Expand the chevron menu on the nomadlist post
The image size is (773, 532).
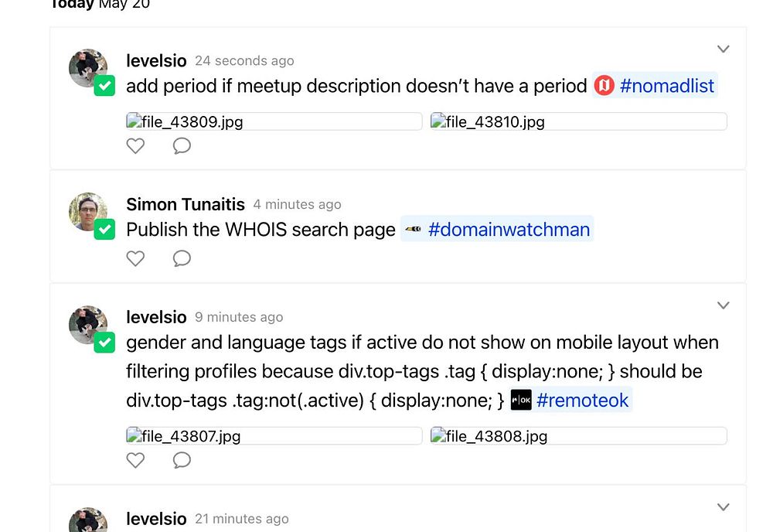724,49
